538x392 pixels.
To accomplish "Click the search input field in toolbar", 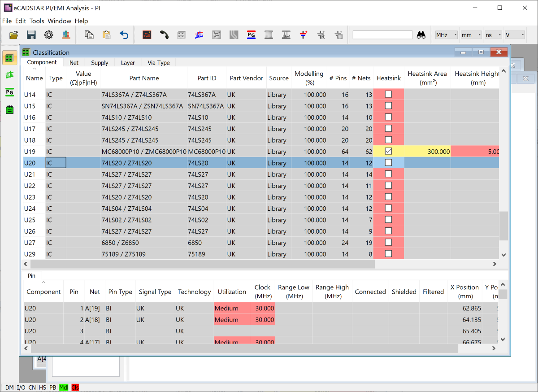I will click(x=382, y=35).
